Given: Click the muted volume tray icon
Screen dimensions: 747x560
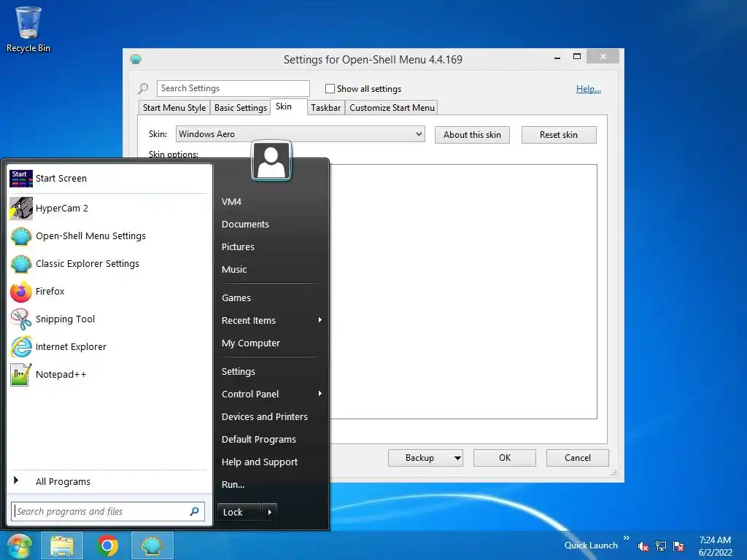Looking at the screenshot, I should point(643,546).
